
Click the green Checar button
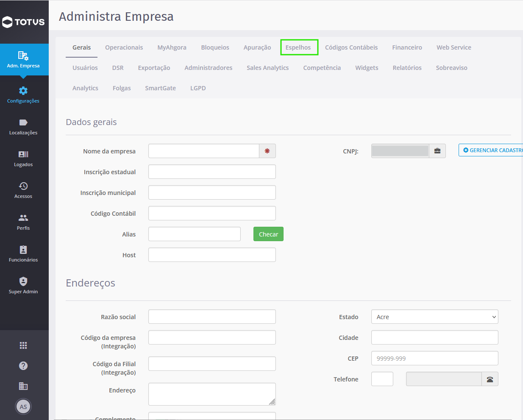[268, 234]
